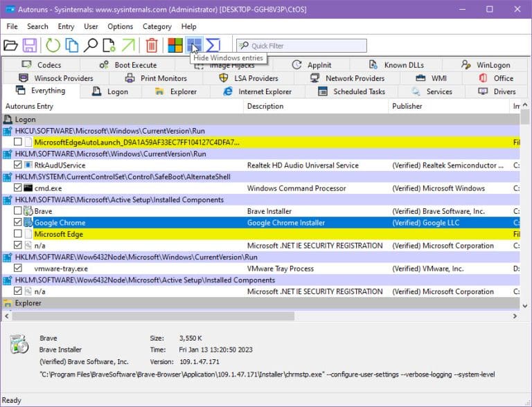Uncheck the cmd.exe AlternateShell entry
The image size is (532, 407).
(x=18, y=188)
